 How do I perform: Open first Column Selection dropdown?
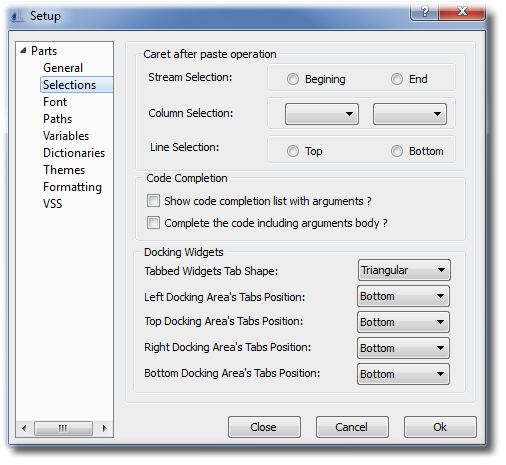(322, 114)
